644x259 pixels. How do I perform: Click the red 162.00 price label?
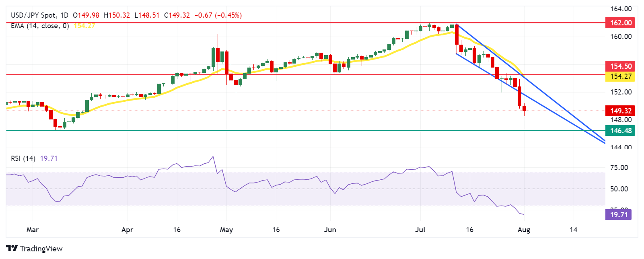pyautogui.click(x=620, y=23)
